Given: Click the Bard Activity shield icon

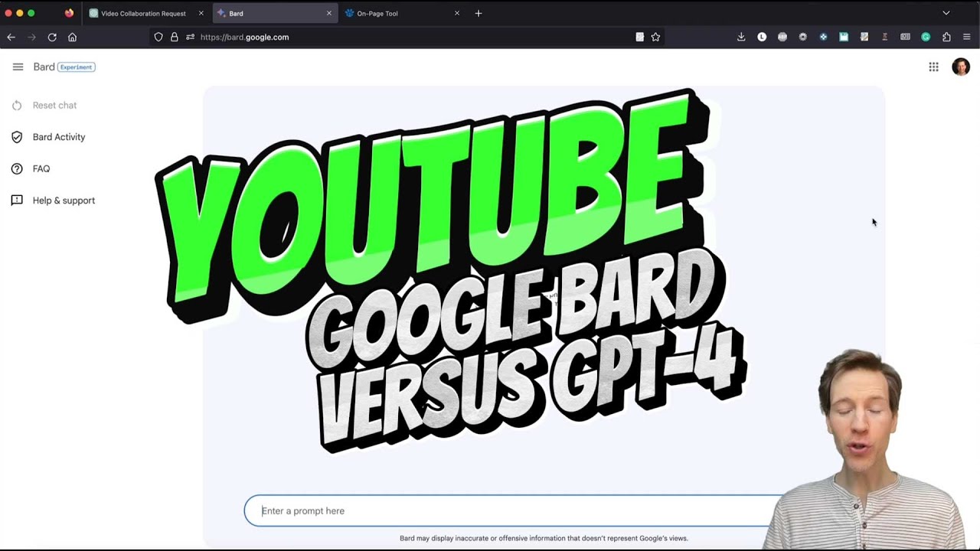Looking at the screenshot, I should click(x=17, y=137).
